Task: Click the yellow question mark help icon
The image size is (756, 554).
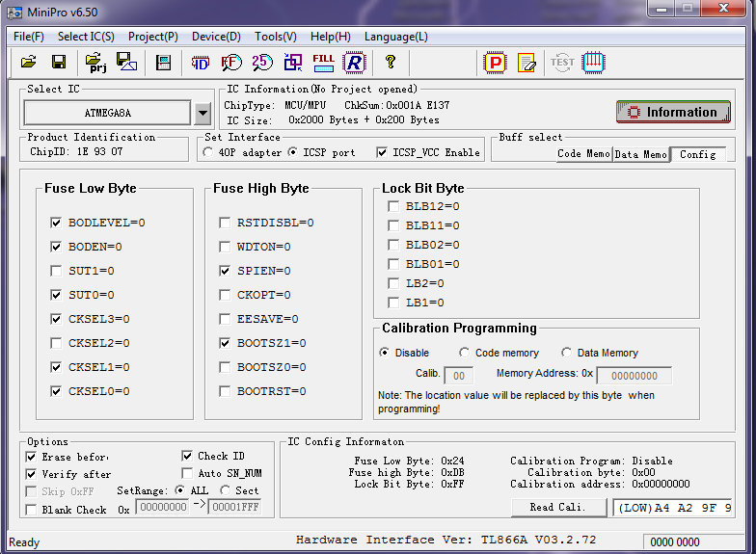Action: (x=391, y=63)
